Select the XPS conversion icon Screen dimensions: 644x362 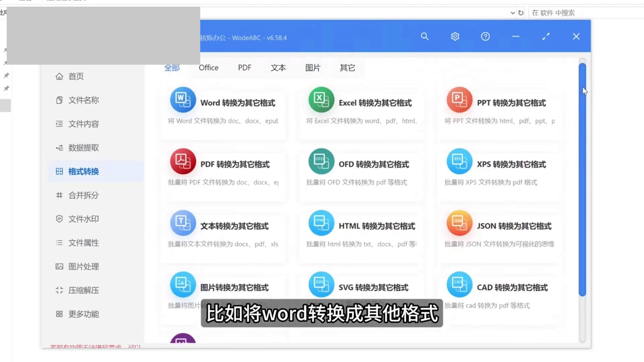click(x=459, y=161)
